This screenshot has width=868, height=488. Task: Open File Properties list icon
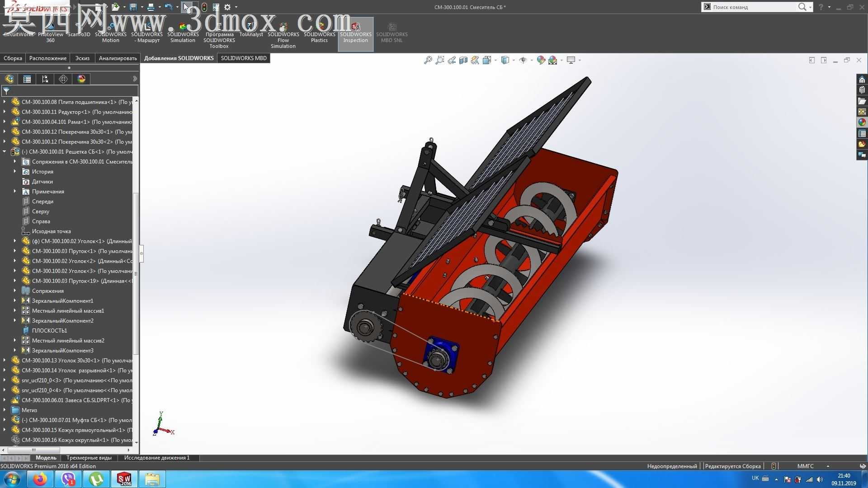pos(216,7)
